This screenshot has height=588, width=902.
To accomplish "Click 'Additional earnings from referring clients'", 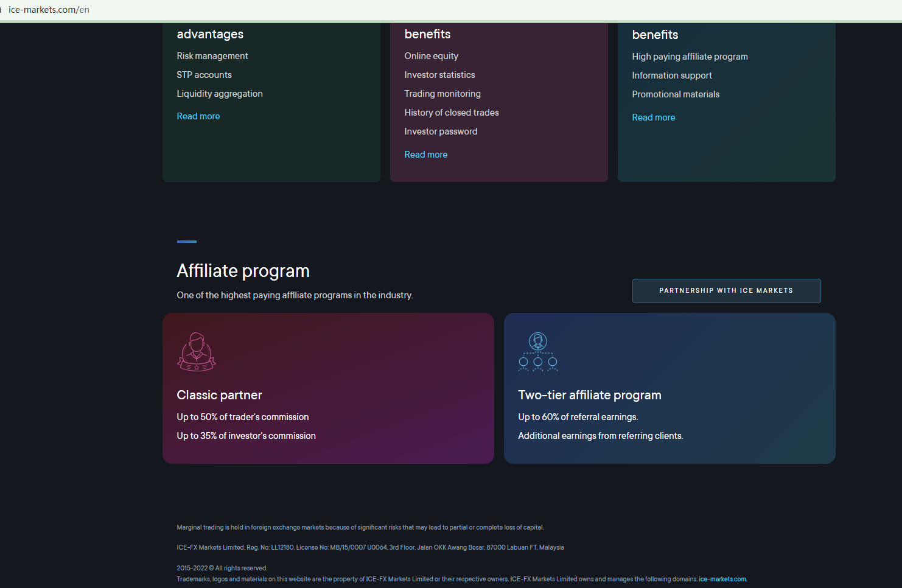I will point(601,436).
